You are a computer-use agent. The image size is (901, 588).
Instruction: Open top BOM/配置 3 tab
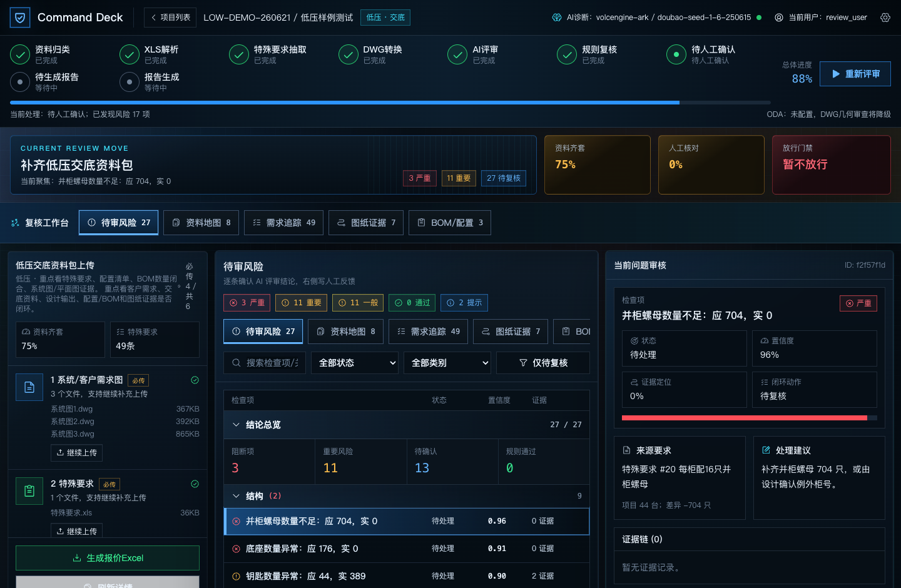point(450,223)
